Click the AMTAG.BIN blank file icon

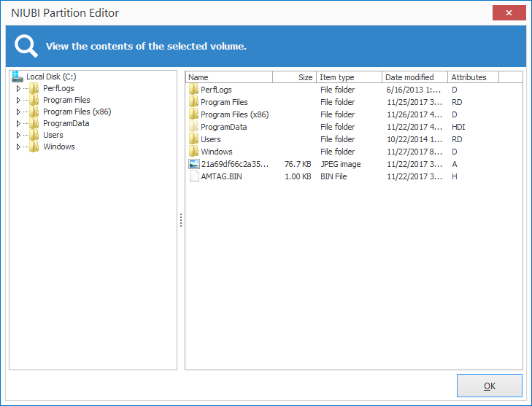(x=194, y=176)
